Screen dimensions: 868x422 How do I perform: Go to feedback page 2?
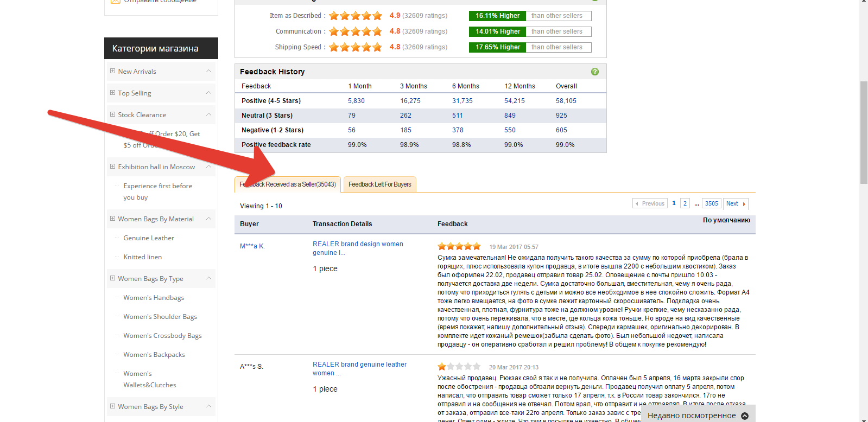[685, 203]
